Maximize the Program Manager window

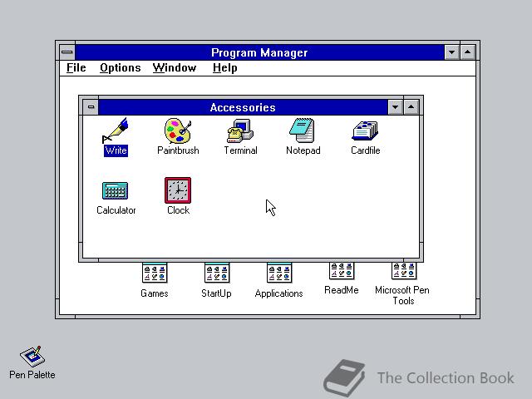pos(468,52)
